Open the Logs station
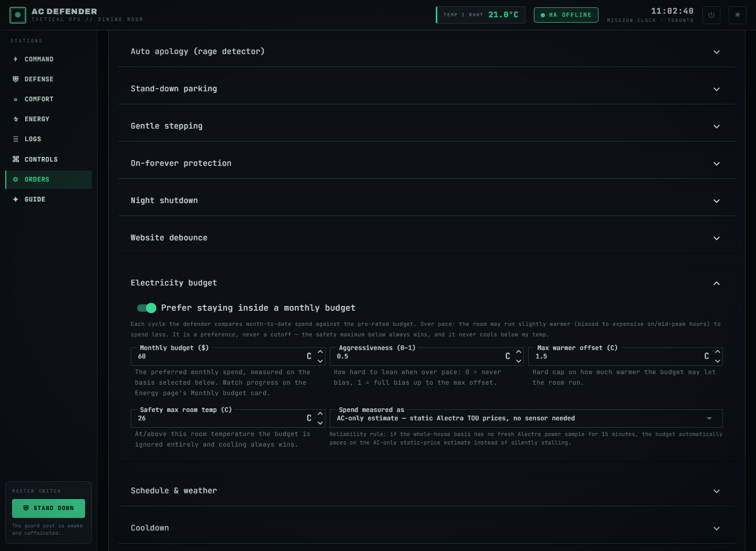Screen dimensions: 756x551 (x=48, y=139)
